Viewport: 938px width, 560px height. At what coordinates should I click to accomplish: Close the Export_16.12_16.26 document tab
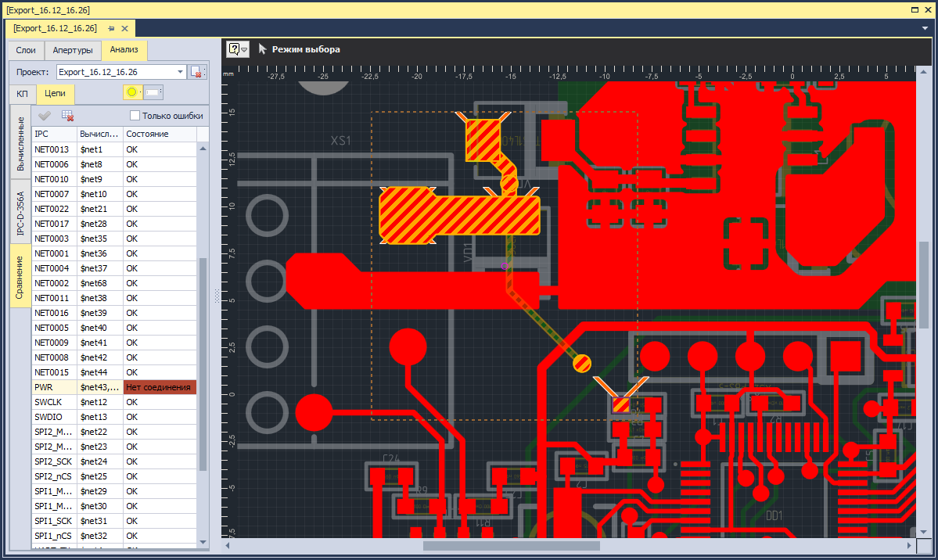coord(124,28)
